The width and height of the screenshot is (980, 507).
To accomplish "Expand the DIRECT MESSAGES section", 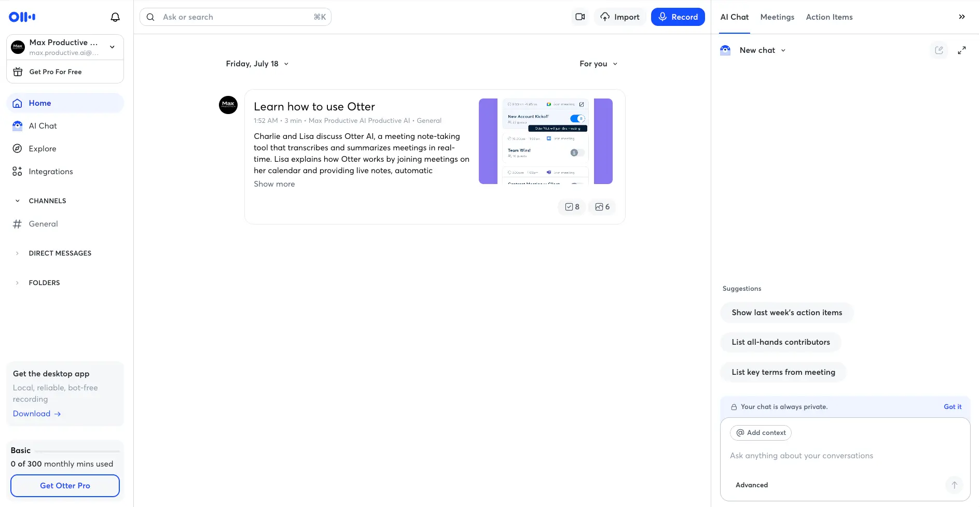I will (x=18, y=253).
